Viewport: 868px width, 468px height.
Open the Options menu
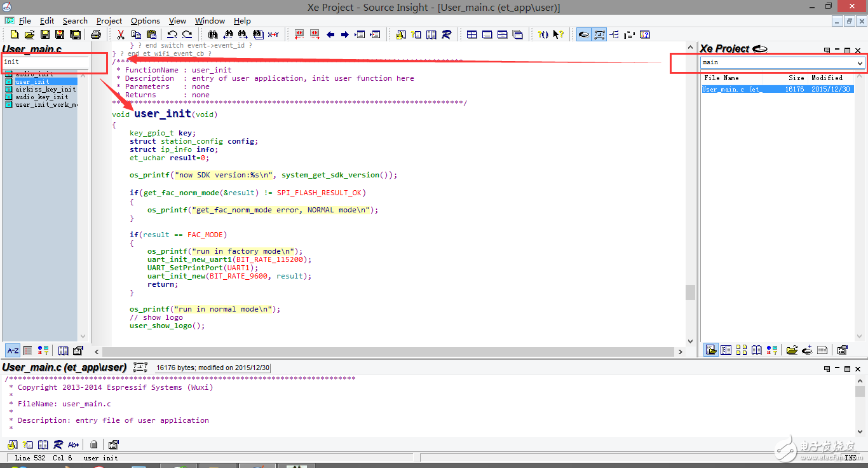146,20
